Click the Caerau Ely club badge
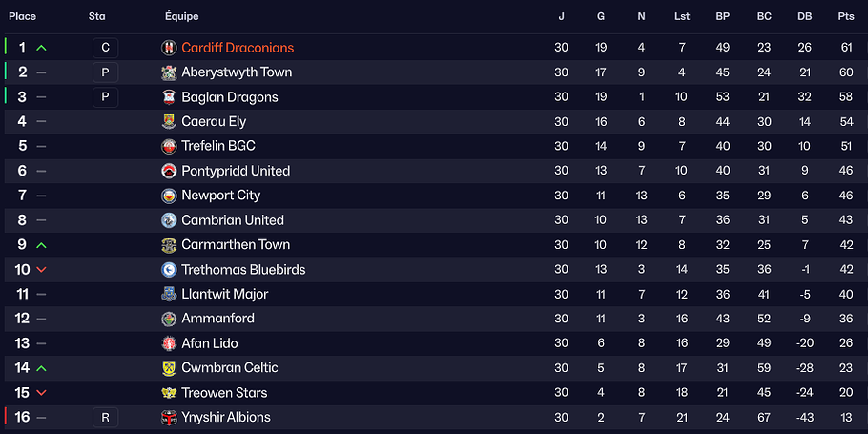The height and width of the screenshot is (434, 868). click(x=169, y=121)
